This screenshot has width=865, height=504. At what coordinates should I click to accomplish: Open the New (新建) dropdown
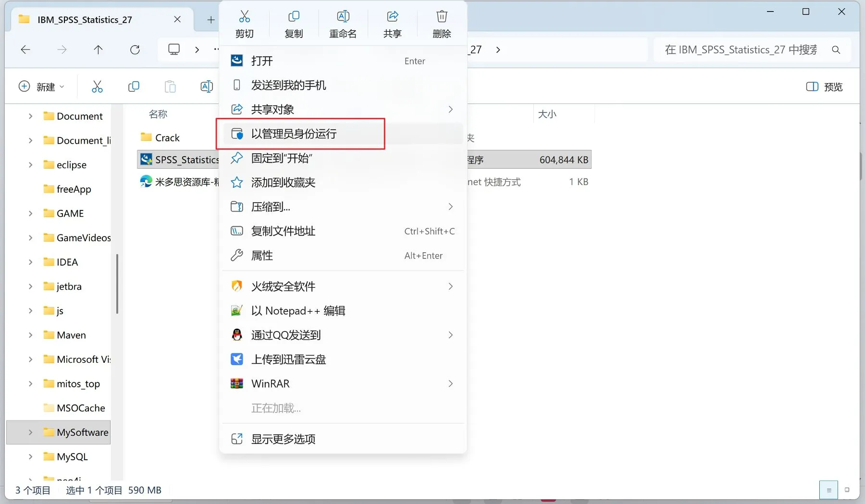click(41, 86)
